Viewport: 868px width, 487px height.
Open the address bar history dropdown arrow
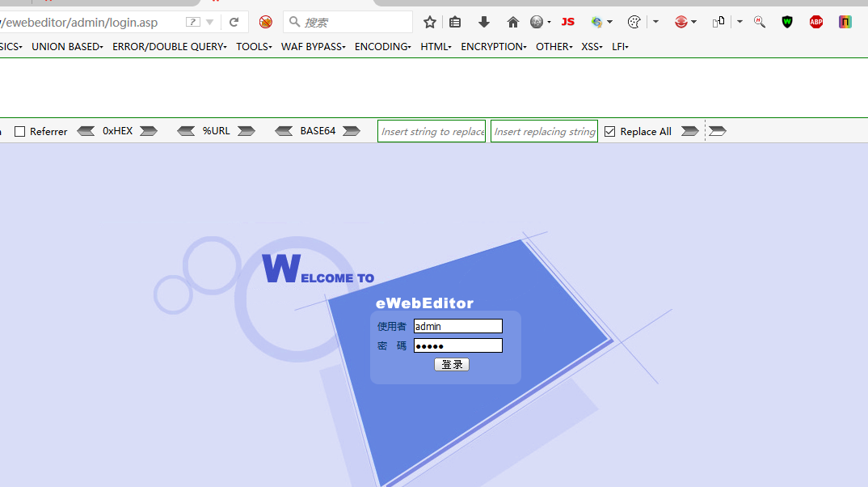[x=210, y=22]
